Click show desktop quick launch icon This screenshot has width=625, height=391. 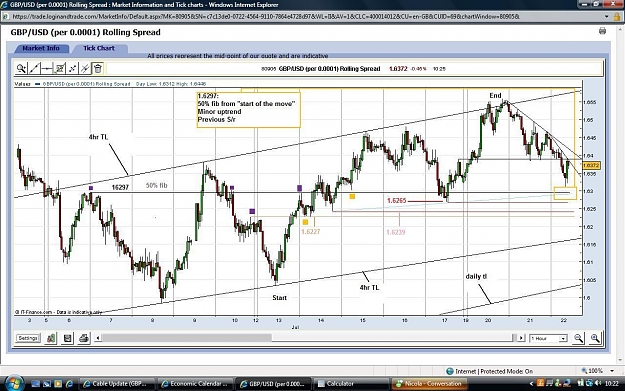pos(35,384)
